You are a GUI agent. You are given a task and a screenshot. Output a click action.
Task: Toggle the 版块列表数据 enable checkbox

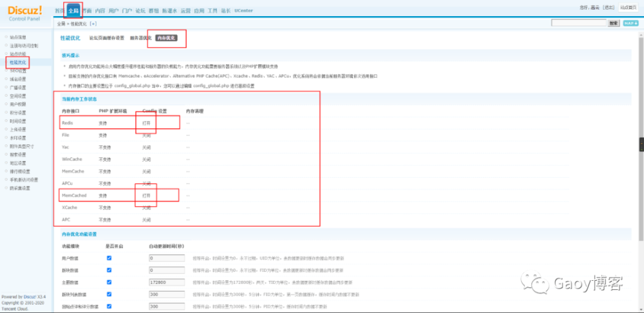pyautogui.click(x=109, y=294)
